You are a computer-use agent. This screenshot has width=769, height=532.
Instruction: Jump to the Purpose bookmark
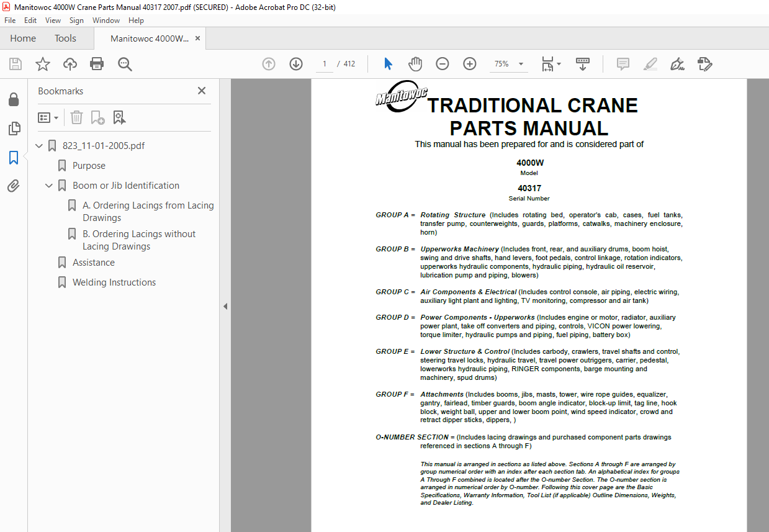[89, 166]
